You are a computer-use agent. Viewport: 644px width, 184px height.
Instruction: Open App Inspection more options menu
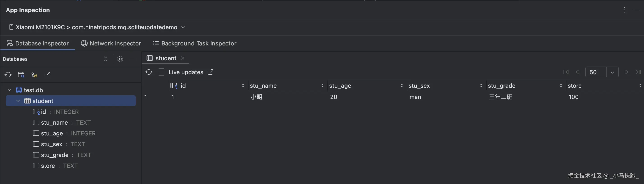(624, 10)
